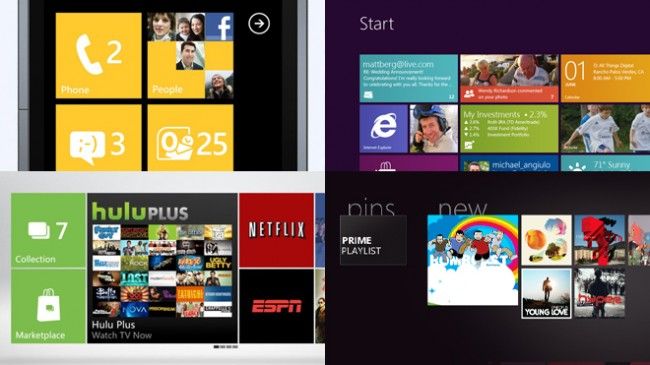650x365 pixels.
Task: Open the Marketplace shopping bag tile
Action: pyautogui.click(x=49, y=307)
